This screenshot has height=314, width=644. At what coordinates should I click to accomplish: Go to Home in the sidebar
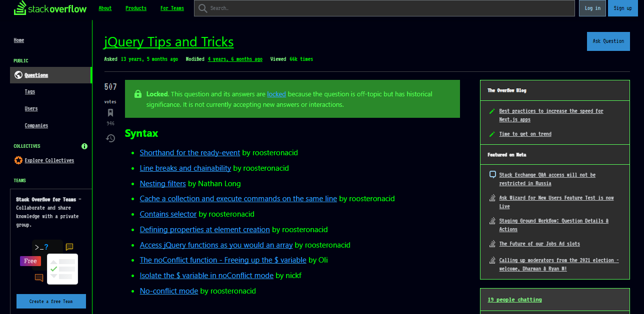(19, 40)
